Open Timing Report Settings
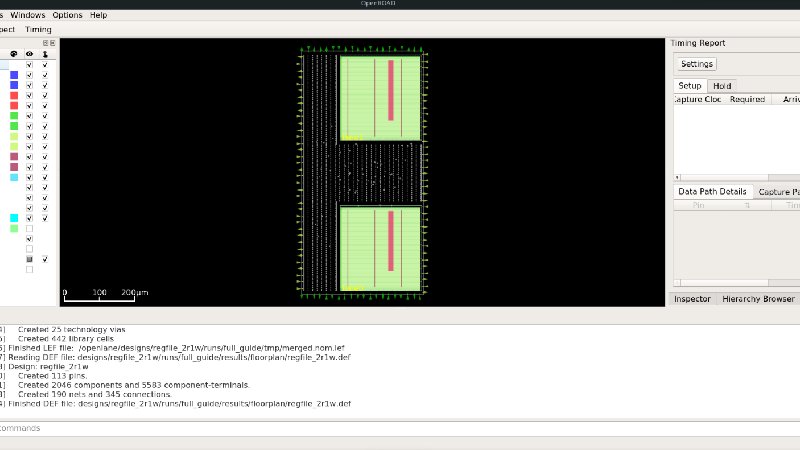Screen dimensions: 800x450 [x=696, y=64]
